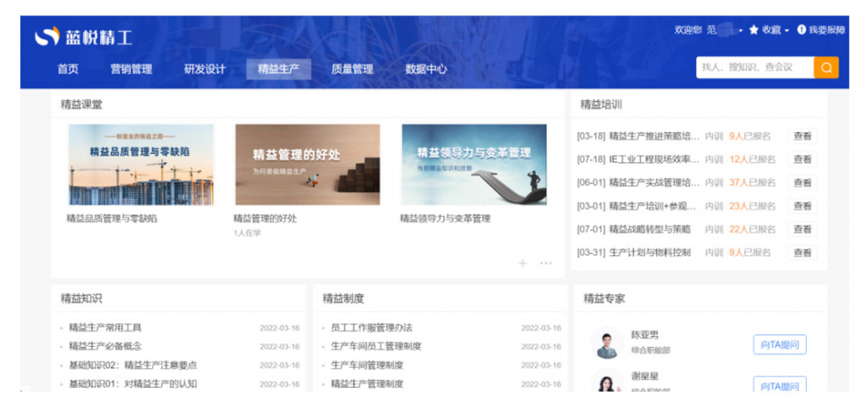Expand the username dropdown arrow

741,31
